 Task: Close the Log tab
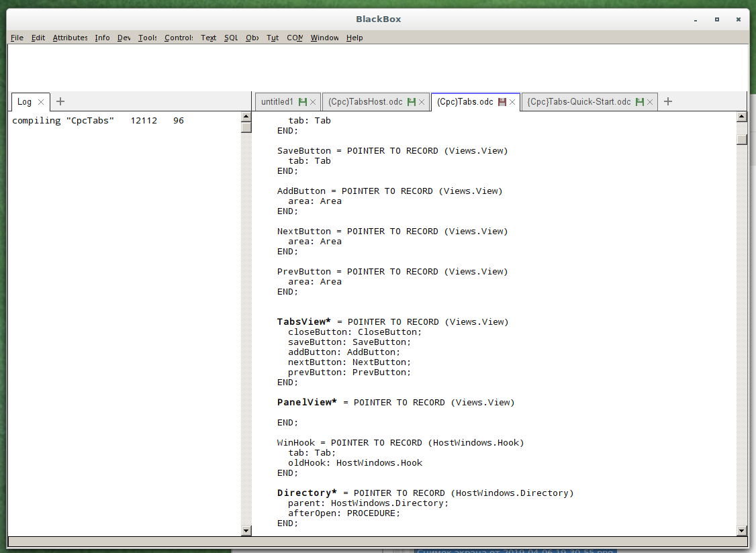[x=41, y=102]
